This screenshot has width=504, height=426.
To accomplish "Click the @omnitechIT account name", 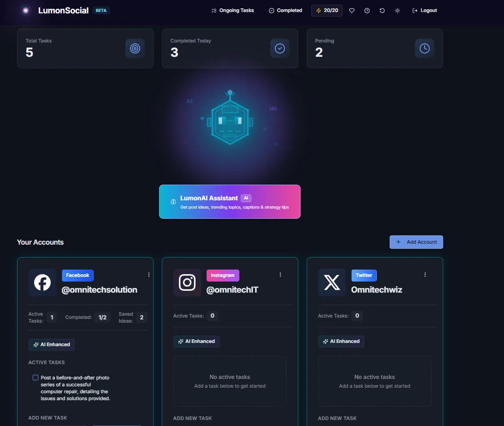I will (232, 290).
